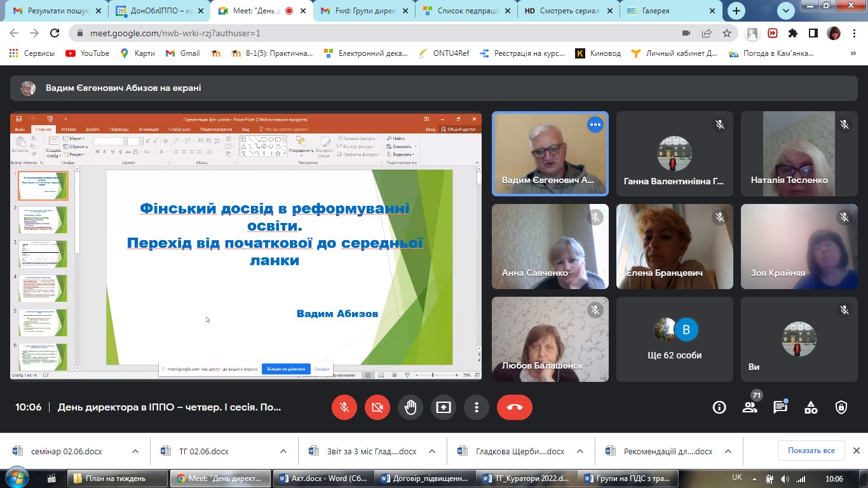
Task: Click the volume speaker tray icon
Action: [x=784, y=478]
